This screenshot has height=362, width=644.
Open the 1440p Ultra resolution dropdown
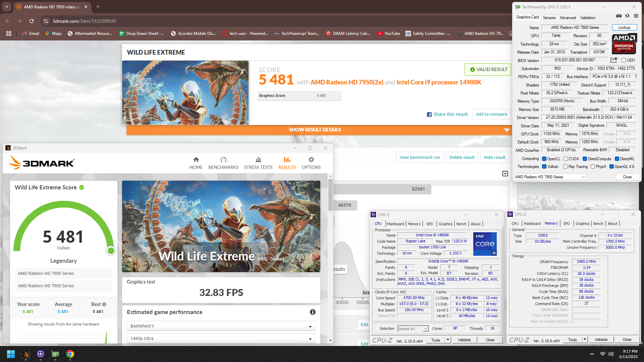pos(221,339)
